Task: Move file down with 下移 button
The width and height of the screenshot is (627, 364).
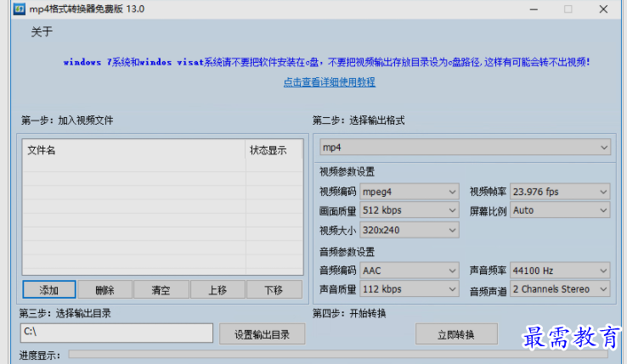Action: point(274,289)
